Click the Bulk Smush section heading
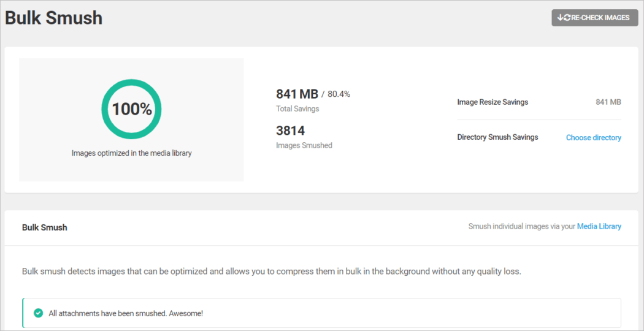The height and width of the screenshot is (331, 644). click(45, 227)
